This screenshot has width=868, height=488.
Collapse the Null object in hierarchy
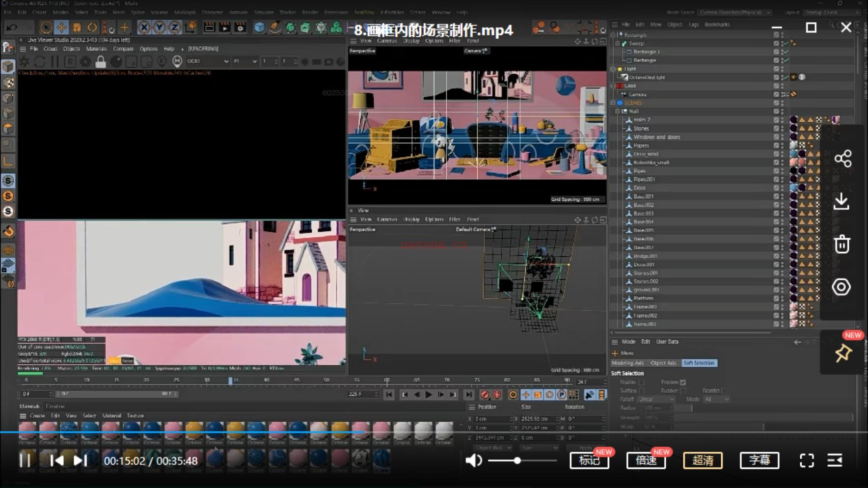click(618, 111)
